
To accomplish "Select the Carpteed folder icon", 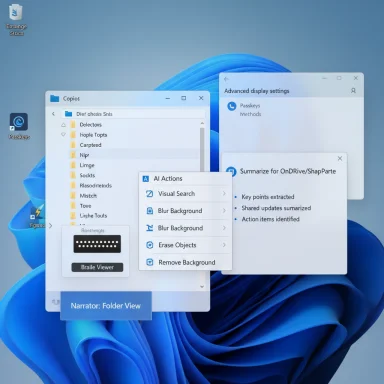I will pos(73,145).
